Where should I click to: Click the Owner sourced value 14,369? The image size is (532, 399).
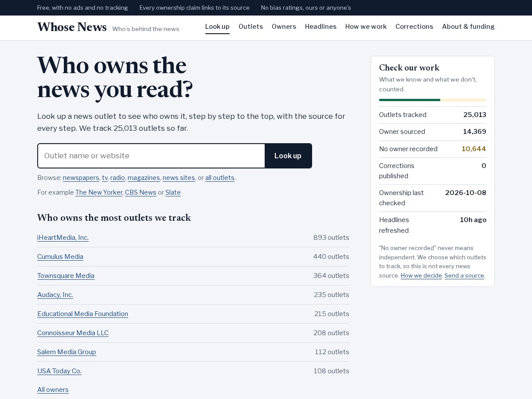click(475, 132)
